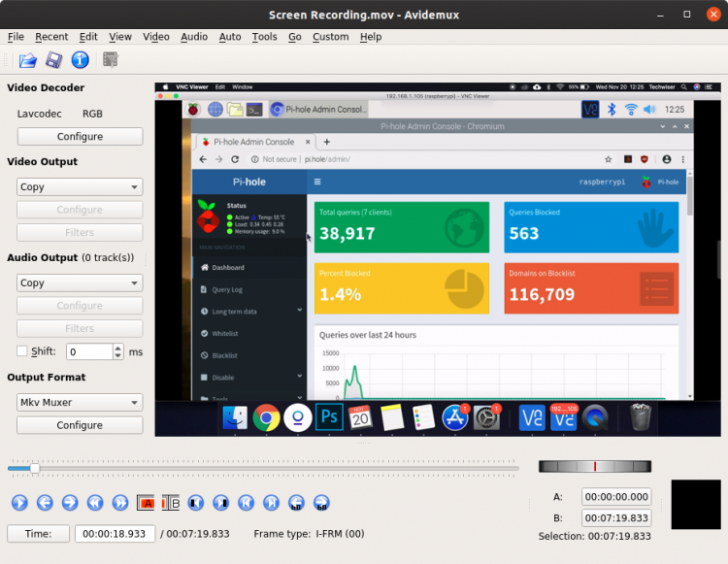Image resolution: width=728 pixels, height=564 pixels.
Task: Click Configure under Audio Output
Action: point(80,306)
